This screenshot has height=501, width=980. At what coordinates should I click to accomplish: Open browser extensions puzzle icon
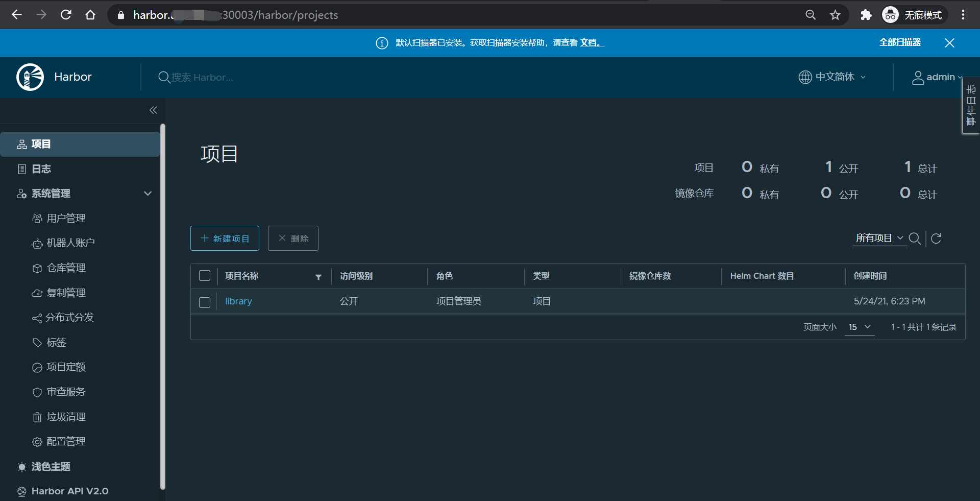866,15
